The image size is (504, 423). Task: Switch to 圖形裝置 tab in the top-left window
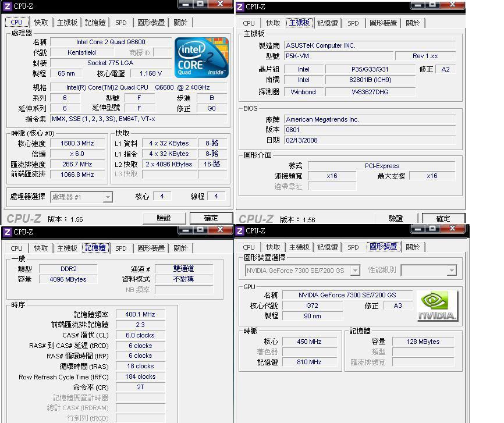coord(151,23)
